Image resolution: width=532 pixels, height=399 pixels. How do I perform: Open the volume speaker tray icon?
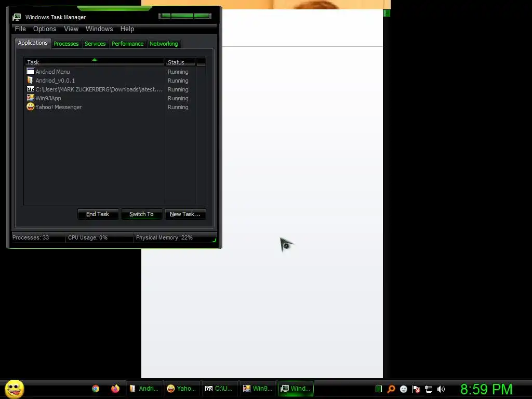[441, 389]
